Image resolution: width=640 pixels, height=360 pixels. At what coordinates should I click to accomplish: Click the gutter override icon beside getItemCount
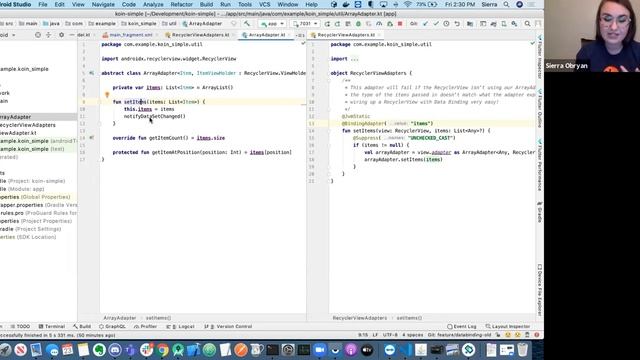click(x=91, y=138)
